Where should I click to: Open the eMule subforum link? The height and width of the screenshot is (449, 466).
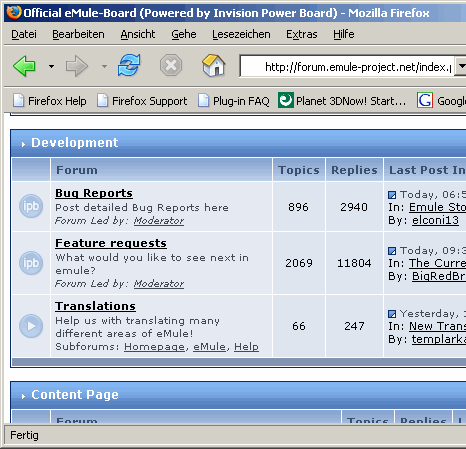click(209, 347)
